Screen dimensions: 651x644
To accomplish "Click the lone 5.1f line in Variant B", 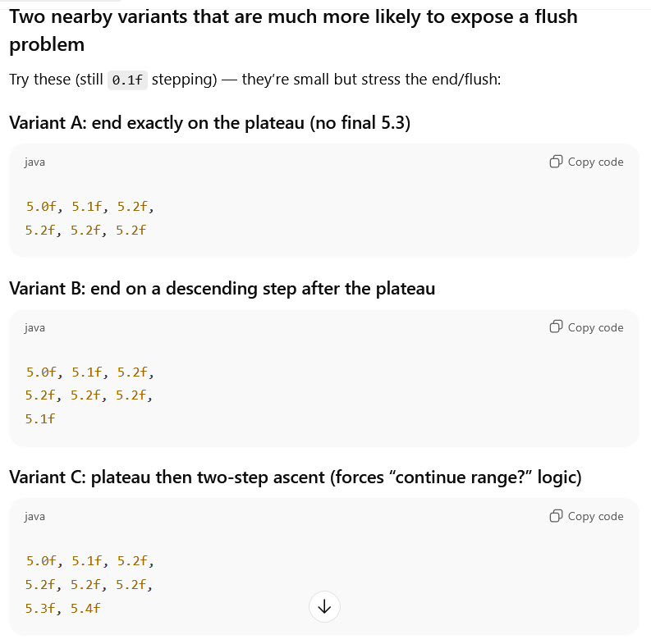I will tap(40, 418).
